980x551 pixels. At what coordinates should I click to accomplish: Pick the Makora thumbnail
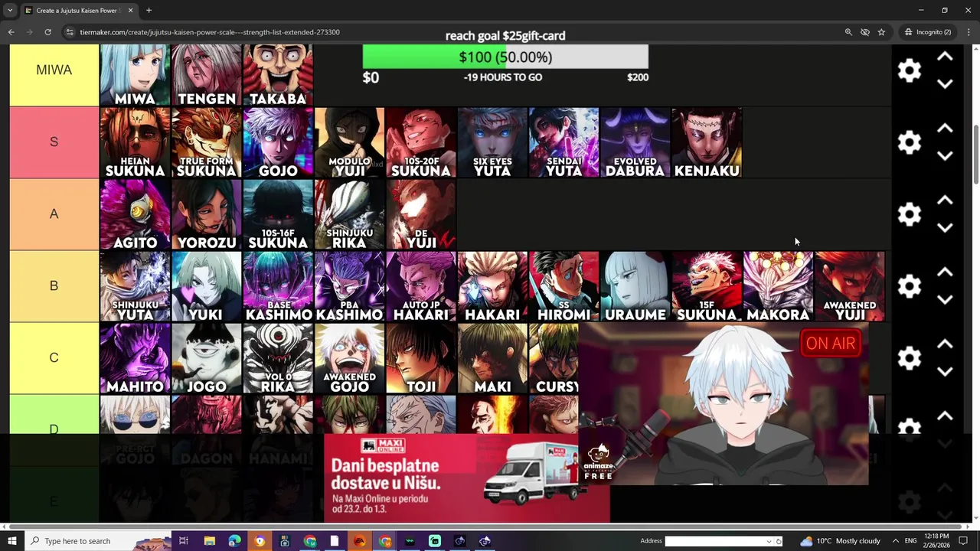coord(778,286)
